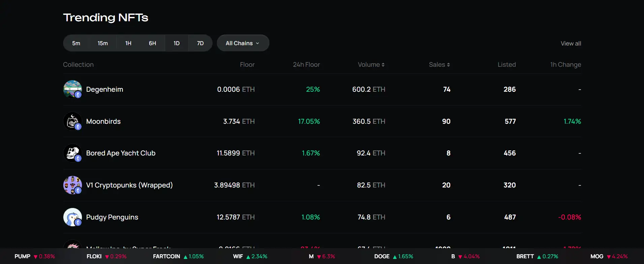Sort the table by Volume header

click(x=369, y=64)
